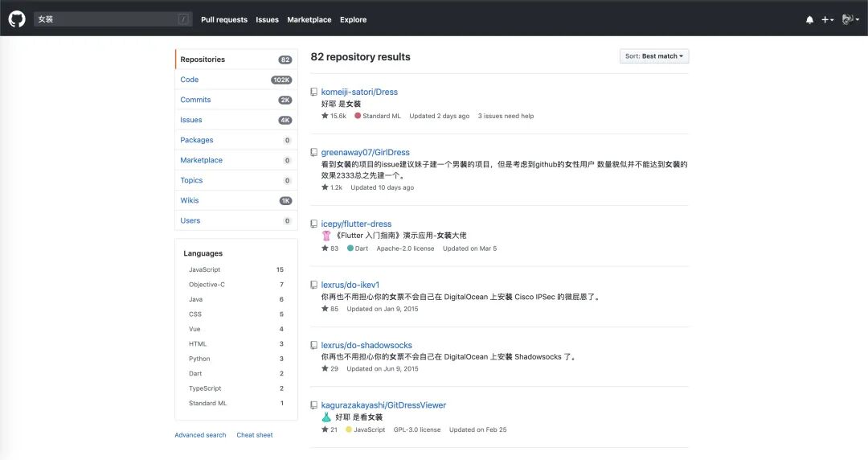Open the Sort: Best match dropdown
The height and width of the screenshot is (460, 868).
(x=653, y=56)
